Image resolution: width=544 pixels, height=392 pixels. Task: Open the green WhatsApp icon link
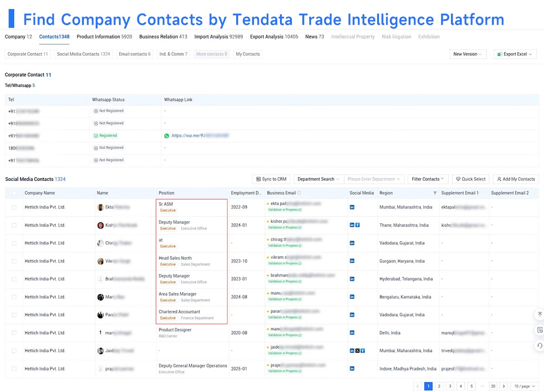166,136
